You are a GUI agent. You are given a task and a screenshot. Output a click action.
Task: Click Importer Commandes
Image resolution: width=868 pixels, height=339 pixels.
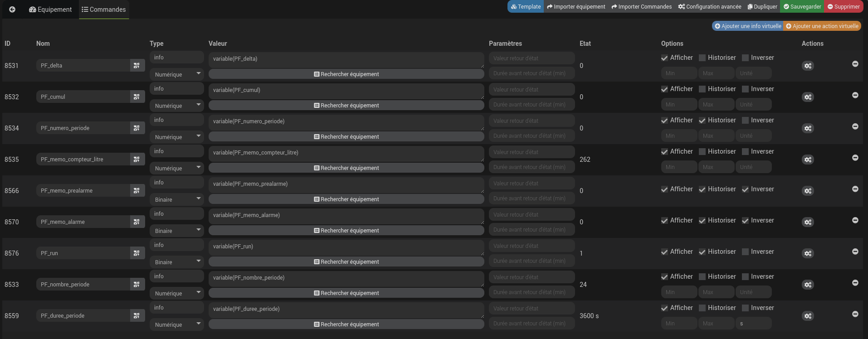click(642, 6)
